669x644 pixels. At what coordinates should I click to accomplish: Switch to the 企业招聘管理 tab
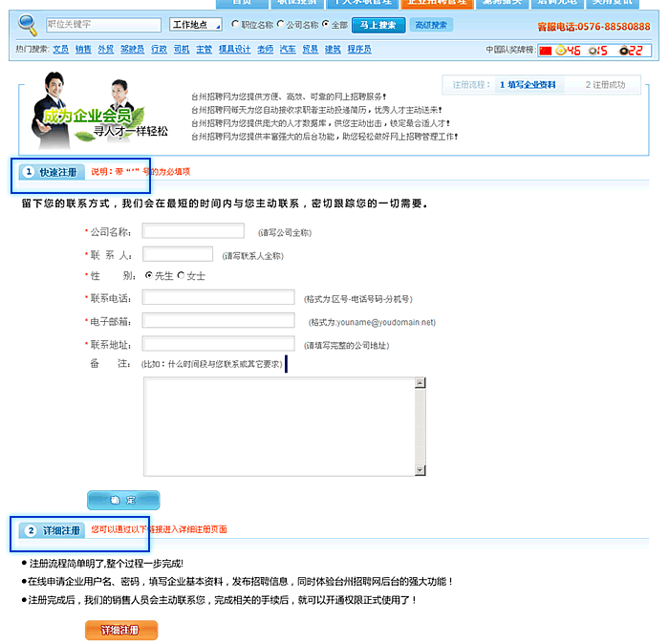[435, 3]
